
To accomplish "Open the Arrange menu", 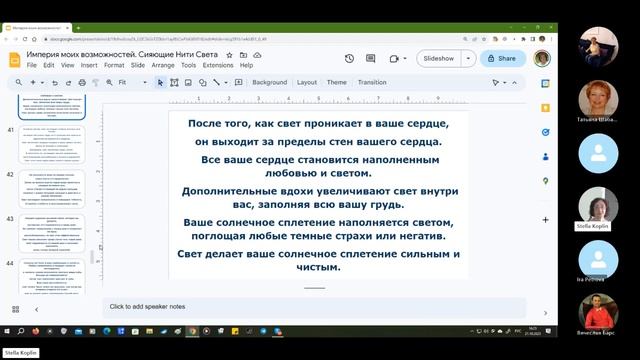I will (163, 65).
